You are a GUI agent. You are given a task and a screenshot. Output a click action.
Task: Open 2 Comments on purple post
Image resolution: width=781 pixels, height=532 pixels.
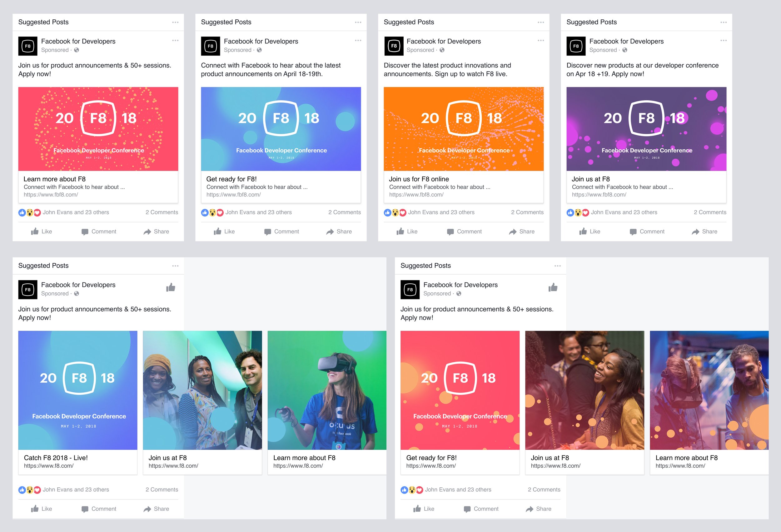[710, 212]
